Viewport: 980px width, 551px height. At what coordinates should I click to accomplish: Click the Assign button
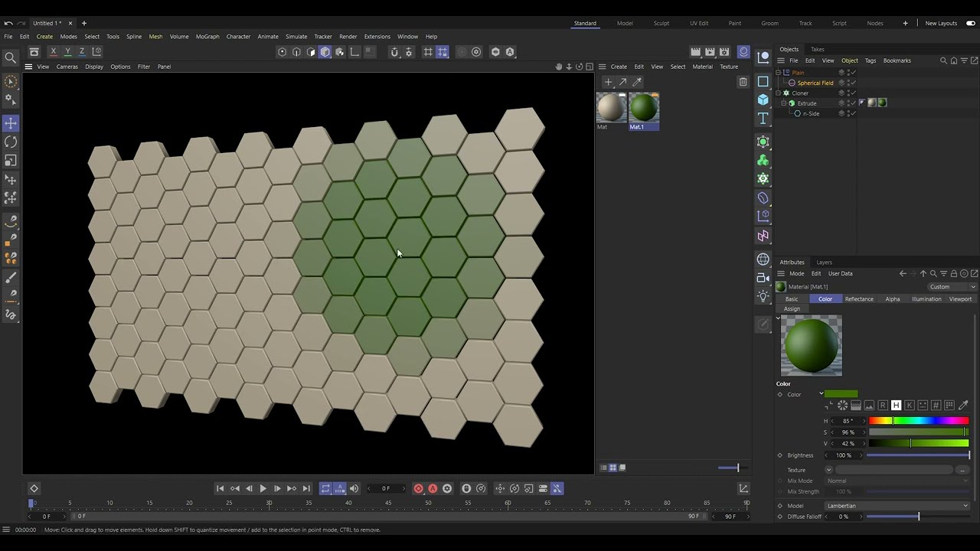click(792, 309)
